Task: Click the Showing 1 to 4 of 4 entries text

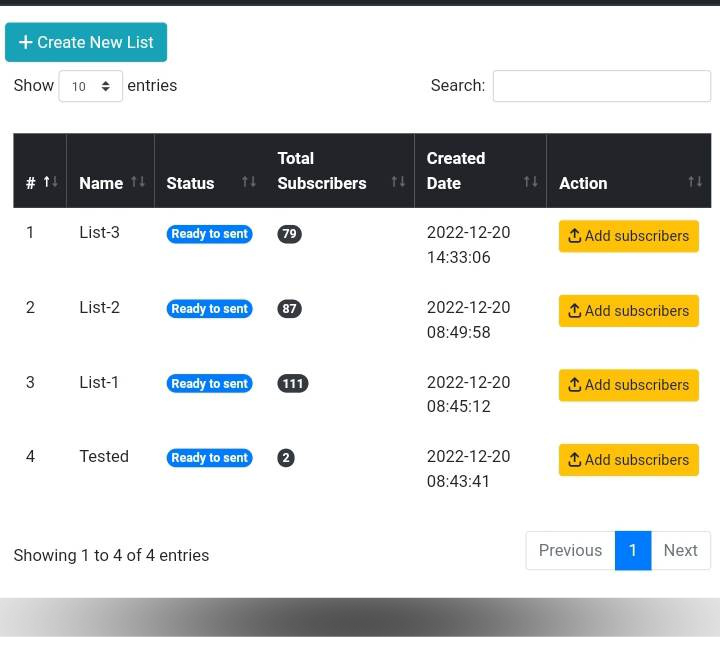Action: tap(111, 555)
